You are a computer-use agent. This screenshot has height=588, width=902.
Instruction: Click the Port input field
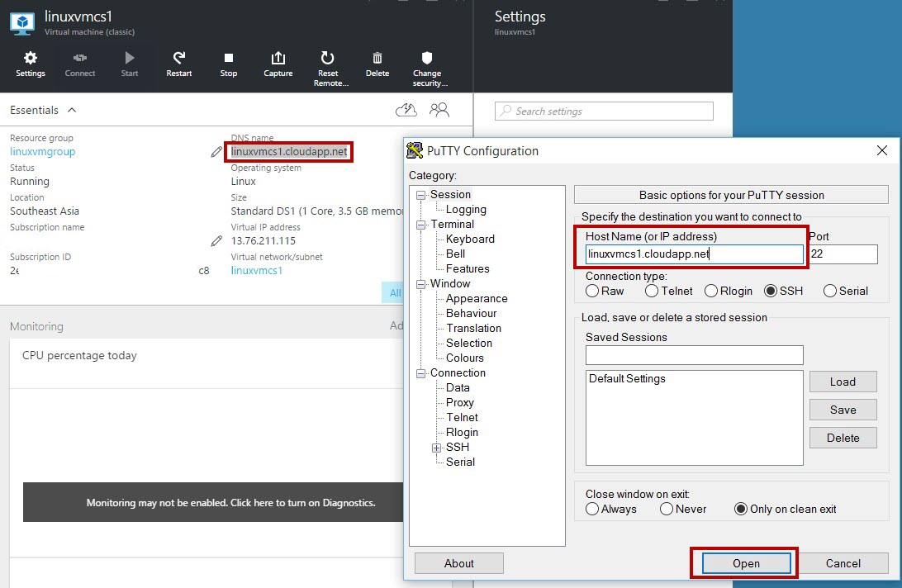pos(843,254)
